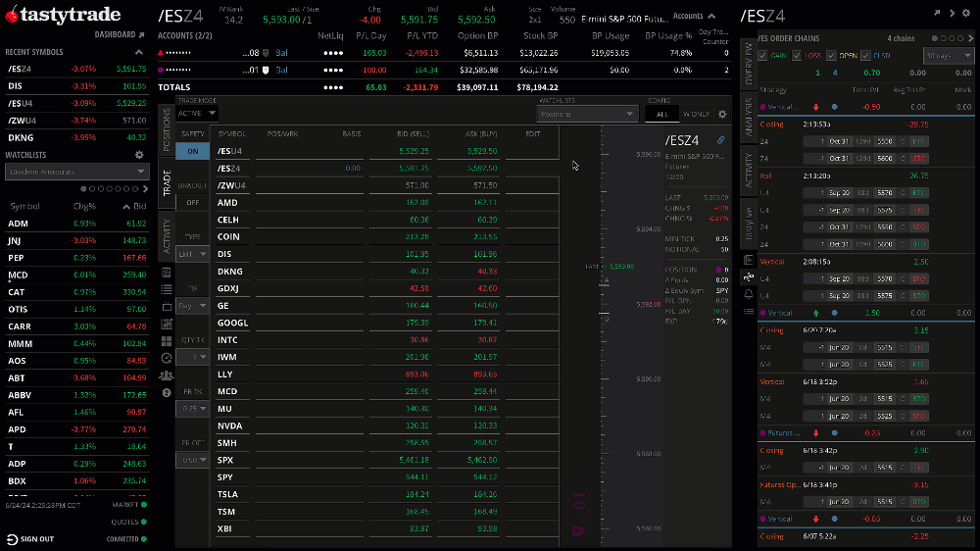Click the BTC button on Oct 31 5500 leg

pos(918,141)
